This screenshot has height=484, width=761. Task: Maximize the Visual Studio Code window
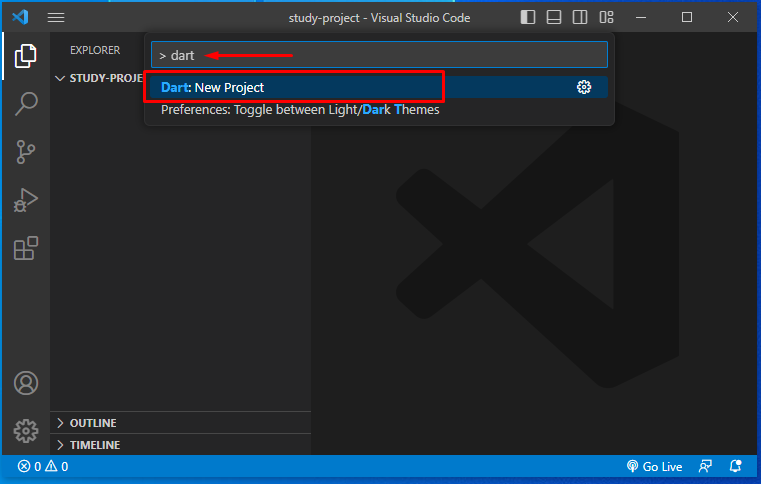click(x=687, y=17)
